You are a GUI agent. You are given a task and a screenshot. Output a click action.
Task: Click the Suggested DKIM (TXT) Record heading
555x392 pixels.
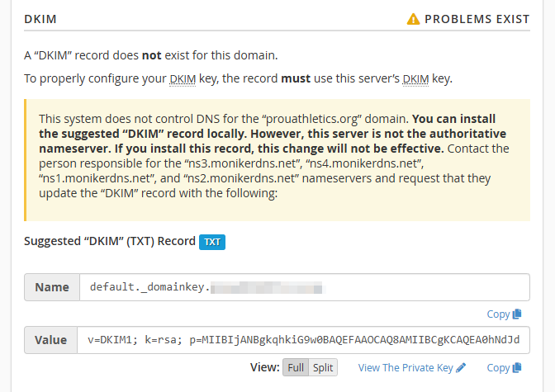point(110,241)
